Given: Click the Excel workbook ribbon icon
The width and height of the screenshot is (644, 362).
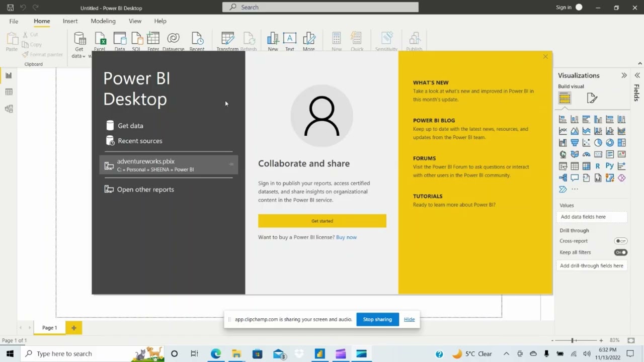Looking at the screenshot, I should (x=100, y=41).
